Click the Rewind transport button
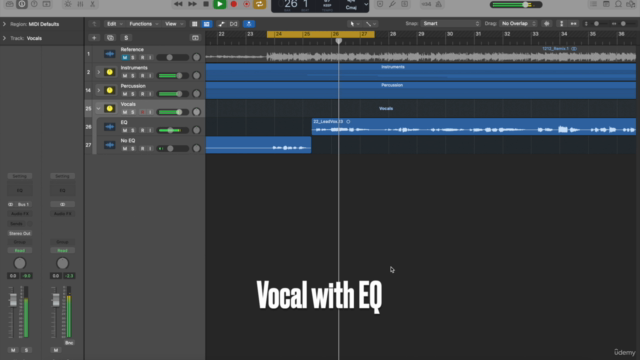This screenshot has height=360, width=640. click(178, 4)
